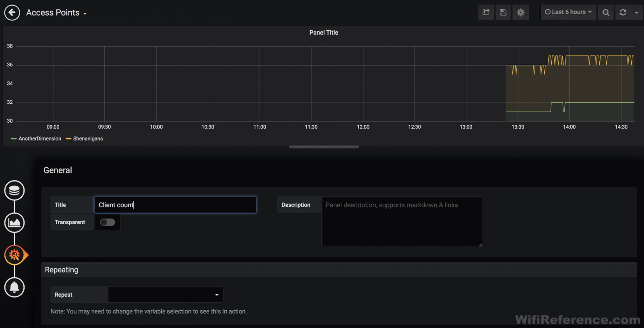
Task: Open the Alert bell tab icon
Action: point(14,287)
